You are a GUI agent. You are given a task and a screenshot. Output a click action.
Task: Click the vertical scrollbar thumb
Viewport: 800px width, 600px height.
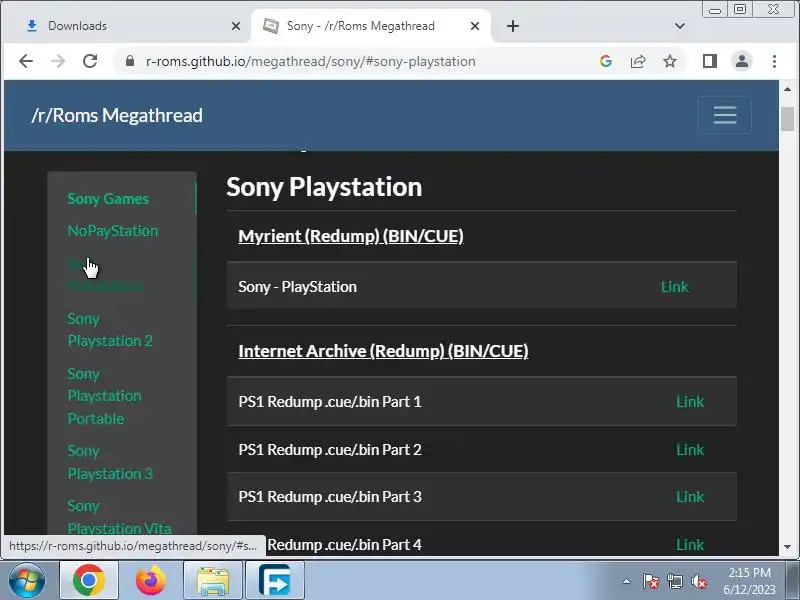[787, 118]
